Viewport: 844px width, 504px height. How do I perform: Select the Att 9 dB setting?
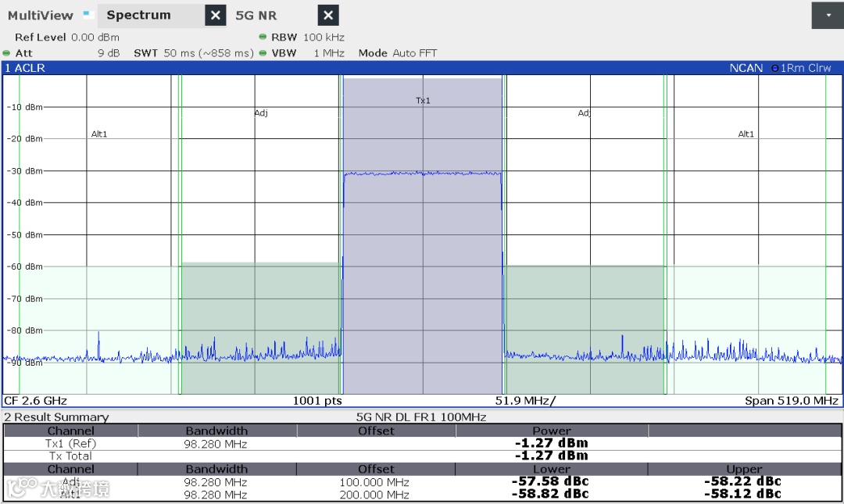point(67,53)
